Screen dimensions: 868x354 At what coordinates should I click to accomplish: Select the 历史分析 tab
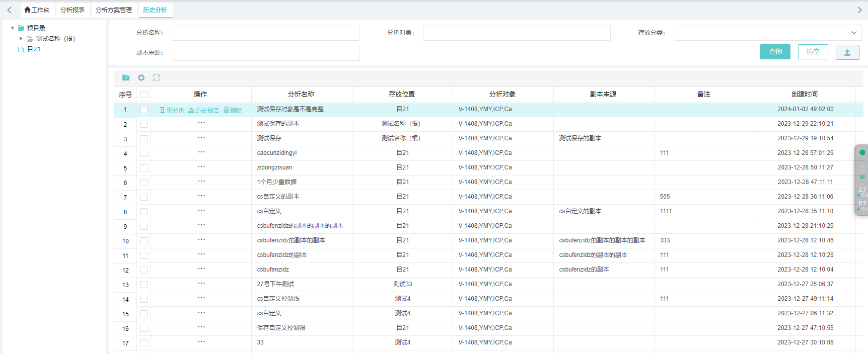155,10
